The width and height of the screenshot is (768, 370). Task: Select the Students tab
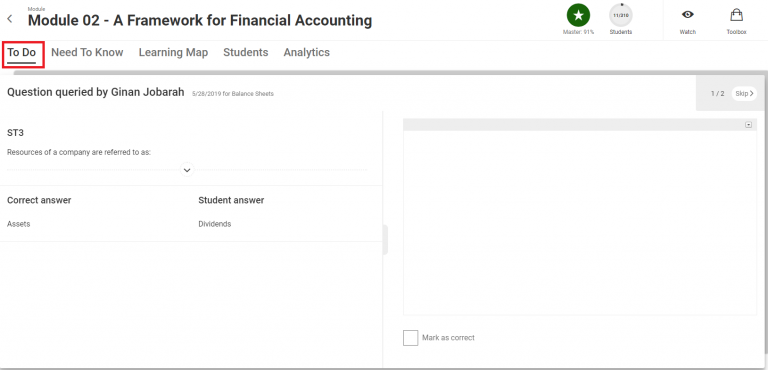click(246, 52)
